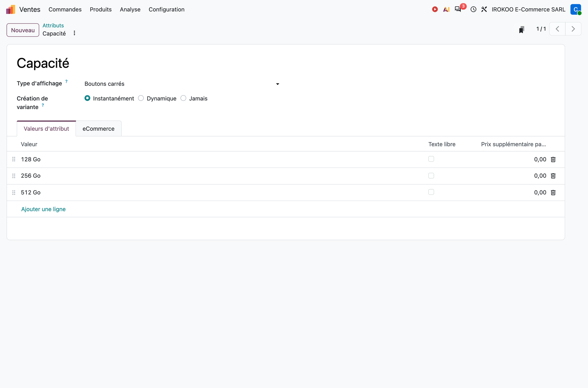Viewport: 588px width, 388px height.
Task: Check Texte libre for 512 Go
Action: coord(431,192)
